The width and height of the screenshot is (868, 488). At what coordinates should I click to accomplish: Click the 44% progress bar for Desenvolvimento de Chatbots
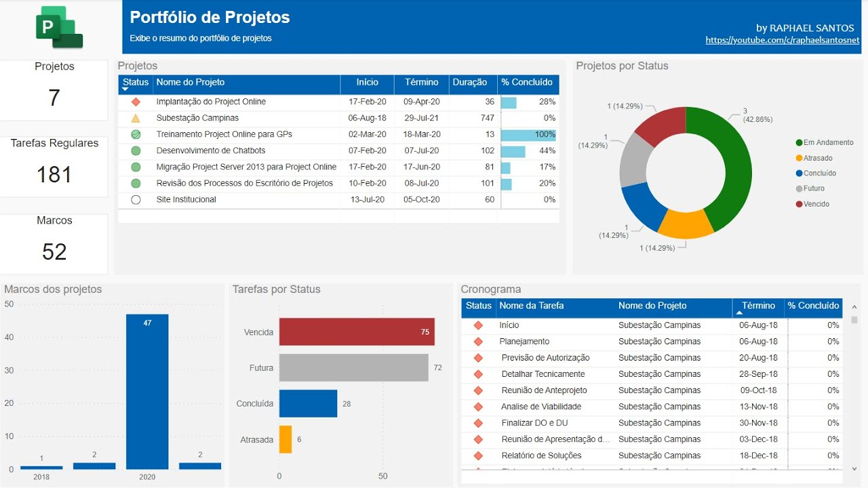[x=513, y=150]
